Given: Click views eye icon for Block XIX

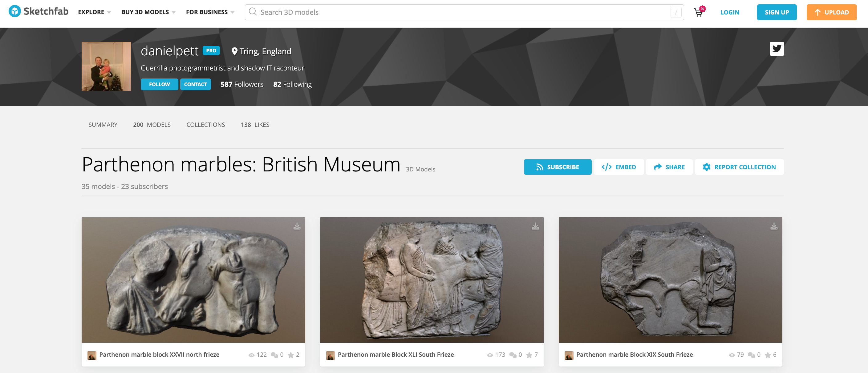Looking at the screenshot, I should pos(732,355).
